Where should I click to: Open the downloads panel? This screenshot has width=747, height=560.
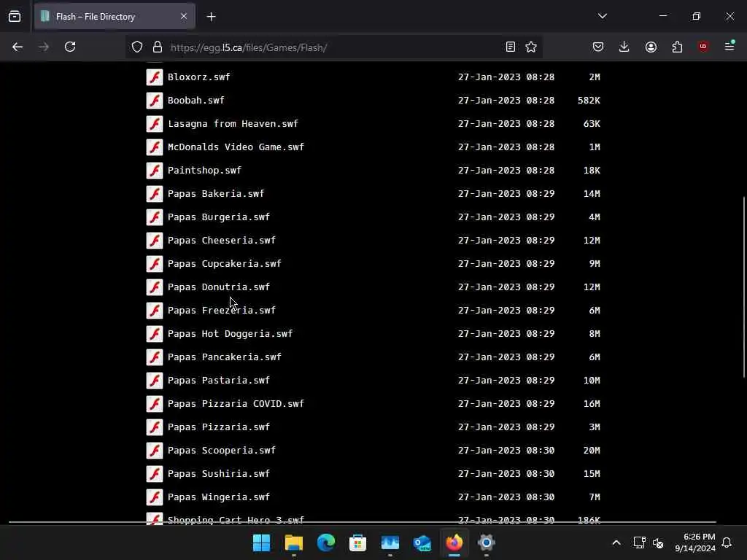tap(624, 47)
